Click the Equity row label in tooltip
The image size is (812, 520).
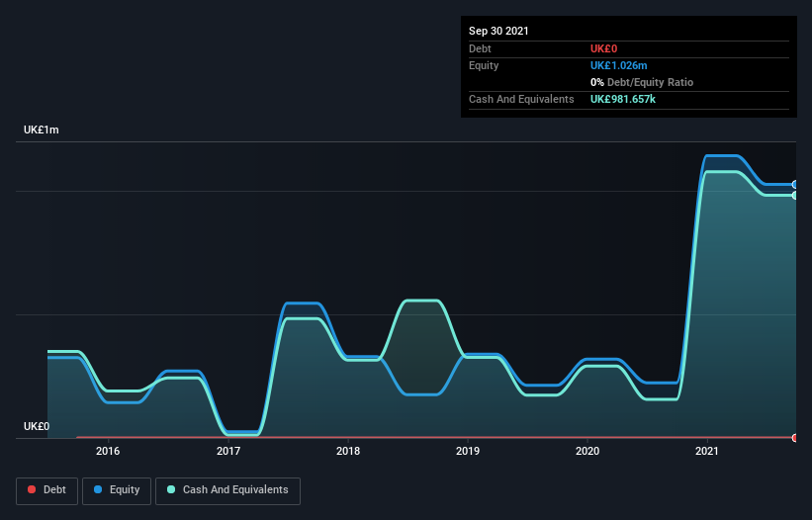point(484,65)
